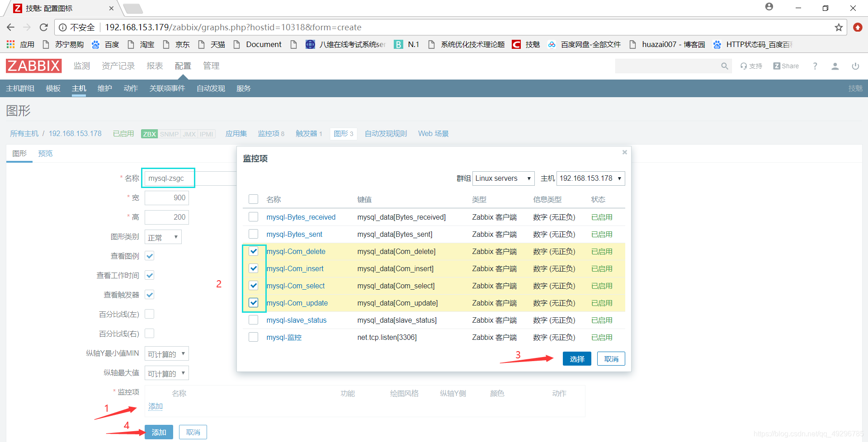Open the help question mark icon

click(x=815, y=66)
